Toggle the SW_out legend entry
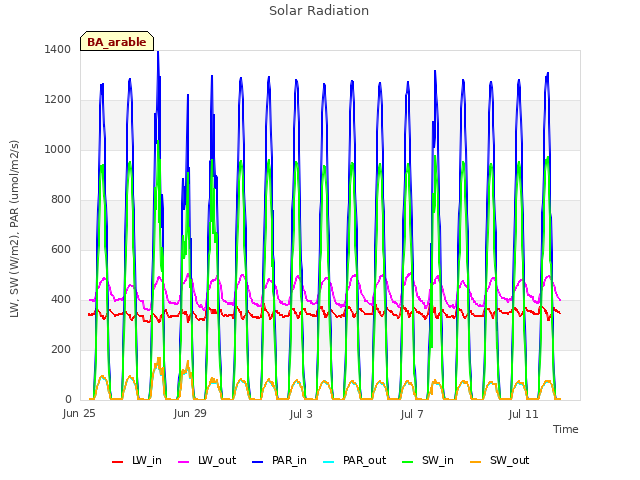Screen dimensions: 640x480 (x=500, y=461)
